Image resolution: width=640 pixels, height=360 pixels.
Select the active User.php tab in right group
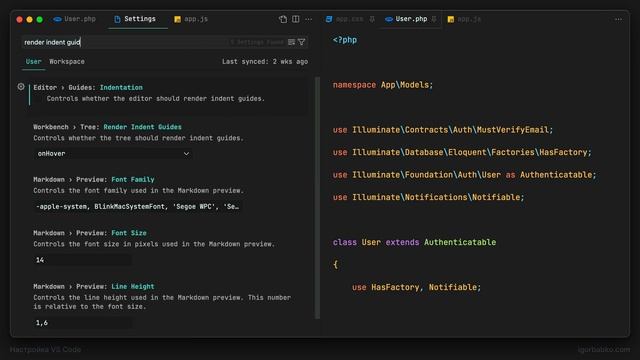click(411, 19)
